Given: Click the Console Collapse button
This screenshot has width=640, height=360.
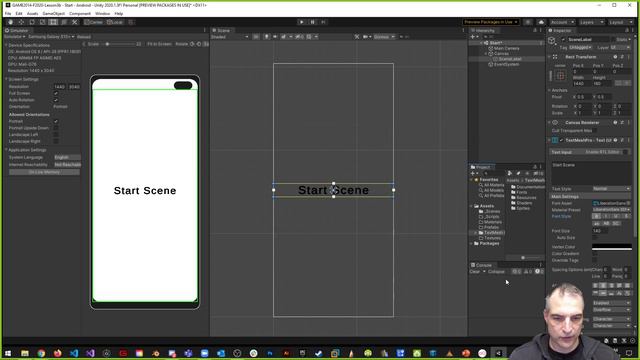Looking at the screenshot, I should coord(496,271).
